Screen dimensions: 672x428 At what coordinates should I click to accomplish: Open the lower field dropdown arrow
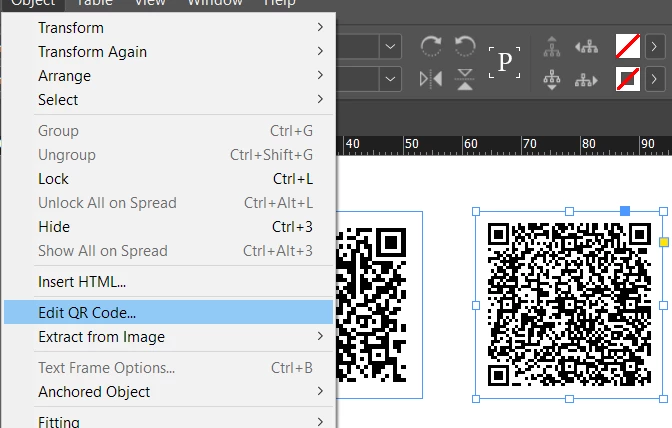[390, 79]
